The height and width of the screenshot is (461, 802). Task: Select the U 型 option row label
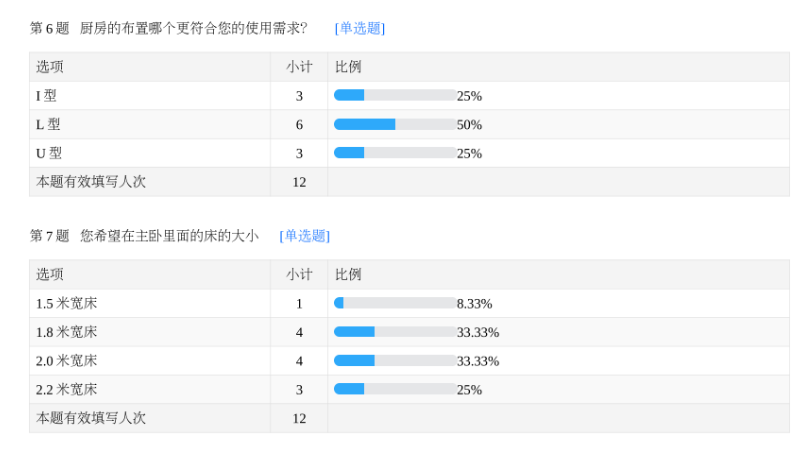click(x=49, y=153)
